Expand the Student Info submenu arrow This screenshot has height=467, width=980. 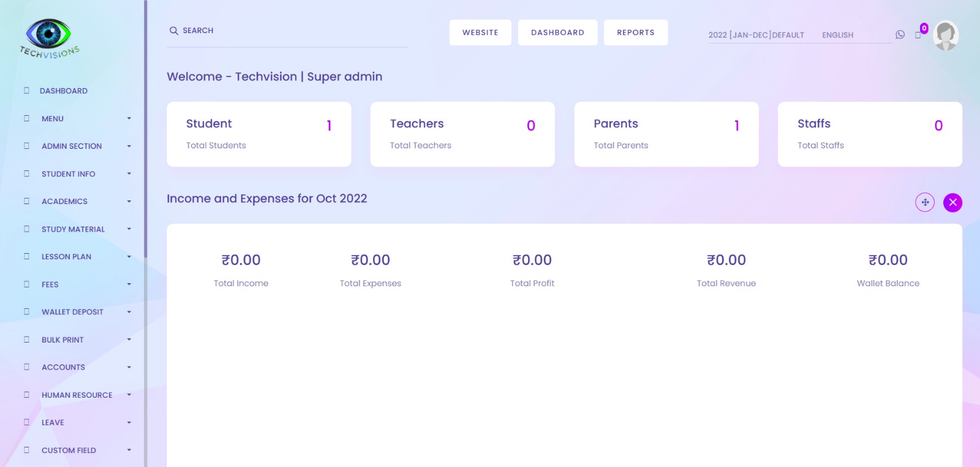(129, 174)
